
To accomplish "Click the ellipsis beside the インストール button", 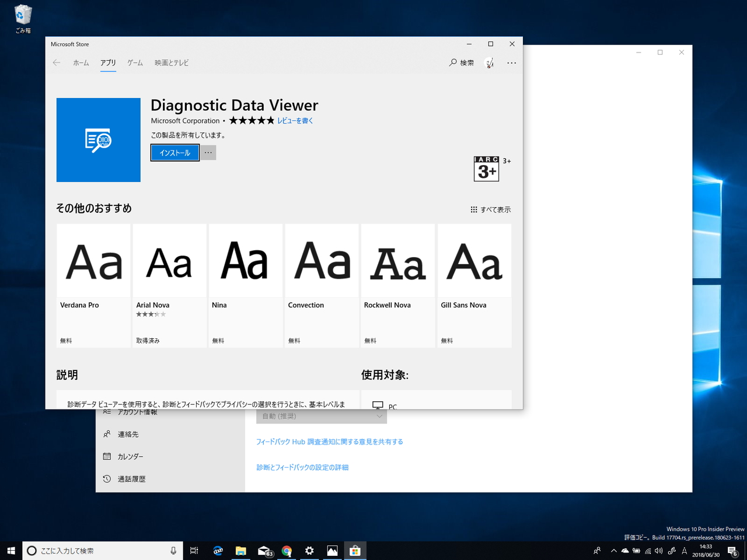I will (208, 152).
